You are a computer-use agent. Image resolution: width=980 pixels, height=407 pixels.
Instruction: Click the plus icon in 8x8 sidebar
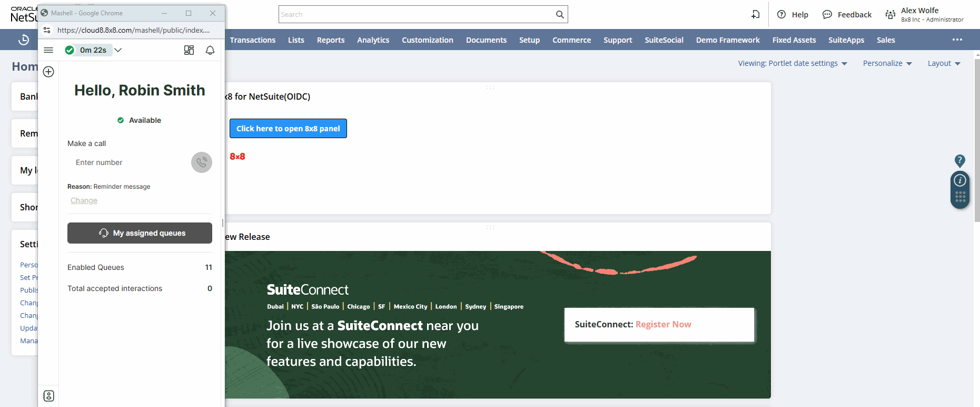click(48, 72)
